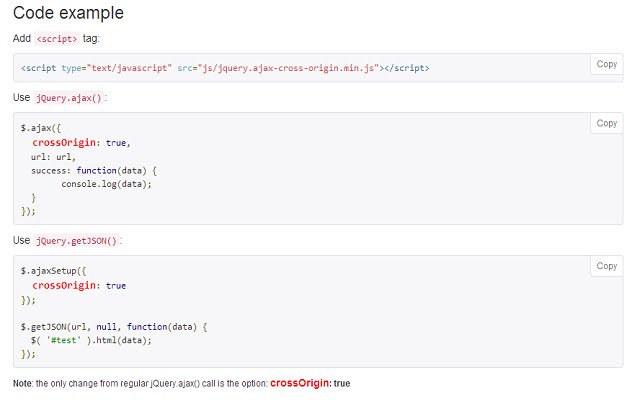This screenshot has height=400, width=640.
Task: Click 'crossOrigin: true' in the ajaxSetup block
Action: tap(79, 285)
